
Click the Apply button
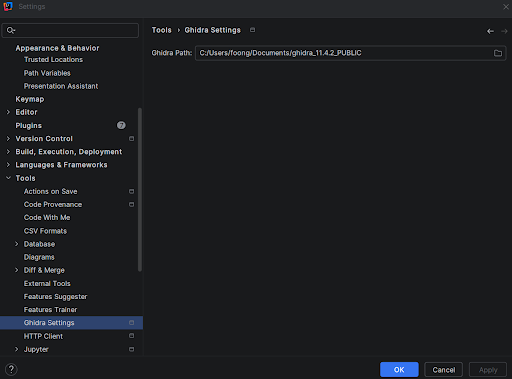488,370
